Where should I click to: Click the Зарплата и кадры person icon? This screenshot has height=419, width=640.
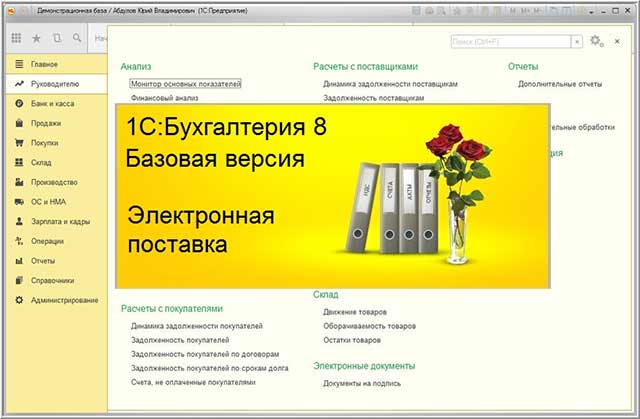coord(19,221)
